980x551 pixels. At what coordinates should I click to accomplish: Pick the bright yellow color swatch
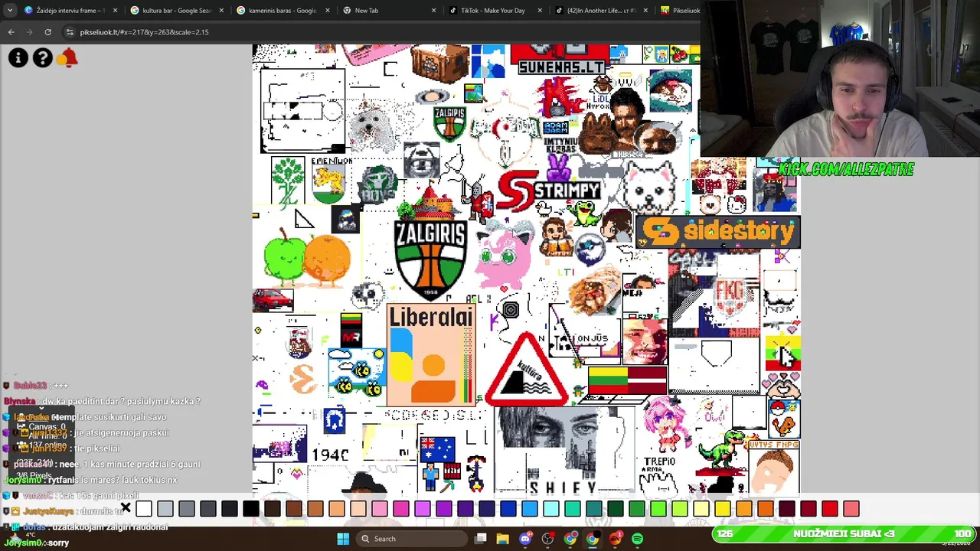[723, 509]
